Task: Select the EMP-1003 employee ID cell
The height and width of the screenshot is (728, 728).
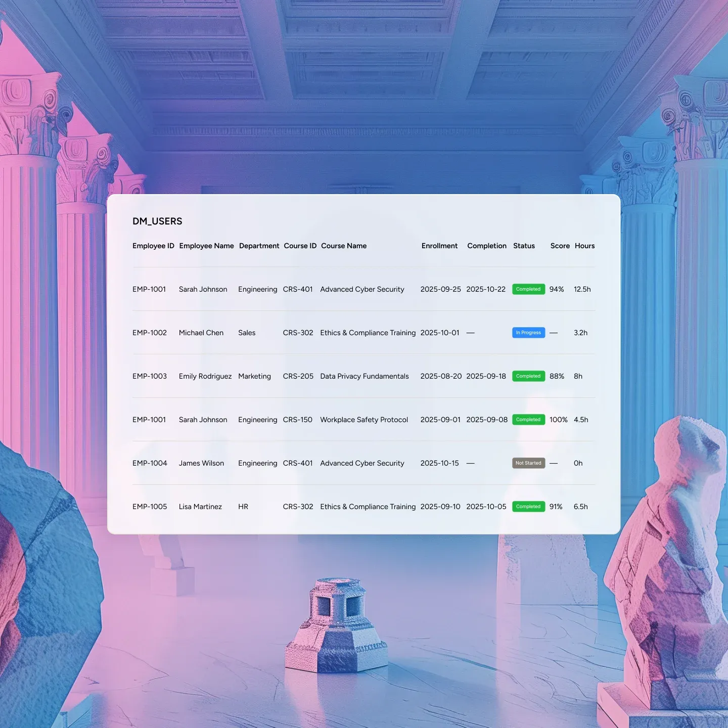Action: coord(150,376)
